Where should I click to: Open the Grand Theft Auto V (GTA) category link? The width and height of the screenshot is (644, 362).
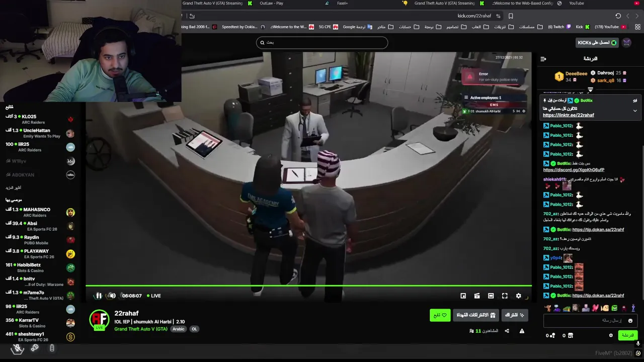141,329
